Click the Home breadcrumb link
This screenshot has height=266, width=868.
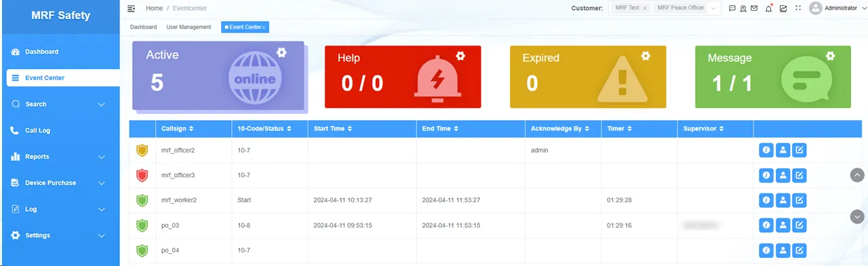pos(154,8)
